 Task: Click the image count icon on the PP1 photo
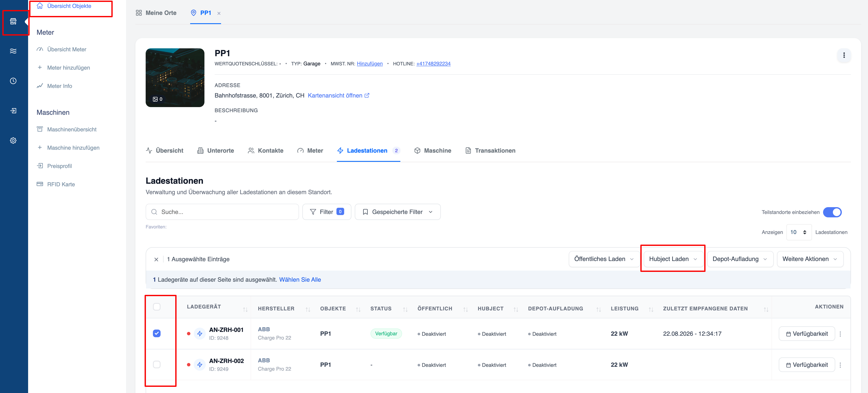[155, 99]
